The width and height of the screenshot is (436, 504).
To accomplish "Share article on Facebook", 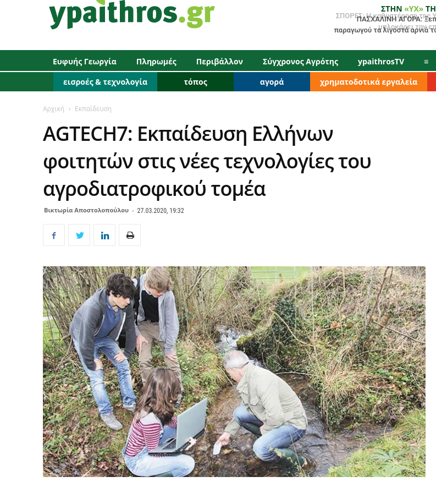I will click(x=54, y=235).
